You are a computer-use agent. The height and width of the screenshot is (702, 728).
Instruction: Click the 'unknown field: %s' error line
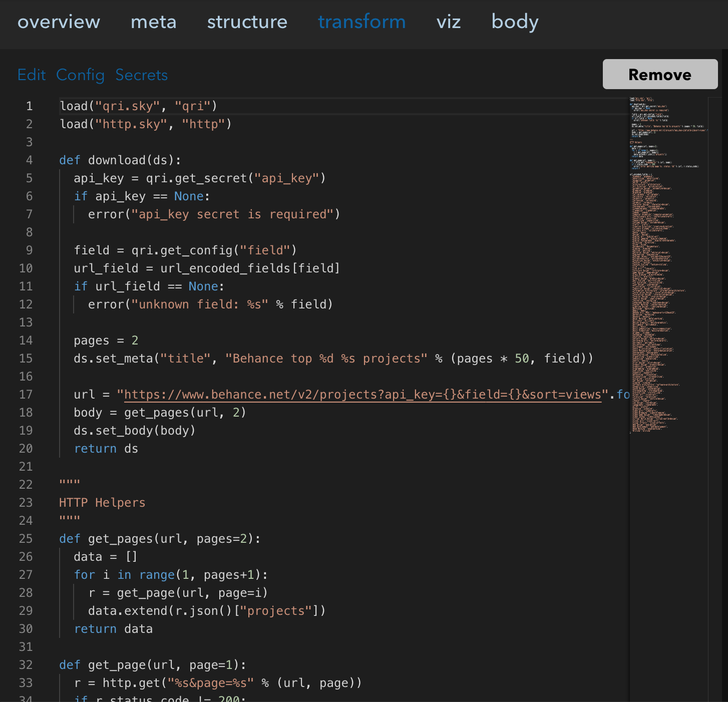click(210, 304)
